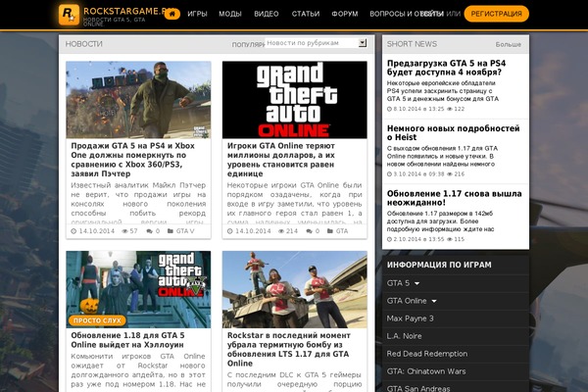The height and width of the screenshot is (392, 588).
Task: Open thumbnail of players with tank
Action: (x=295, y=290)
